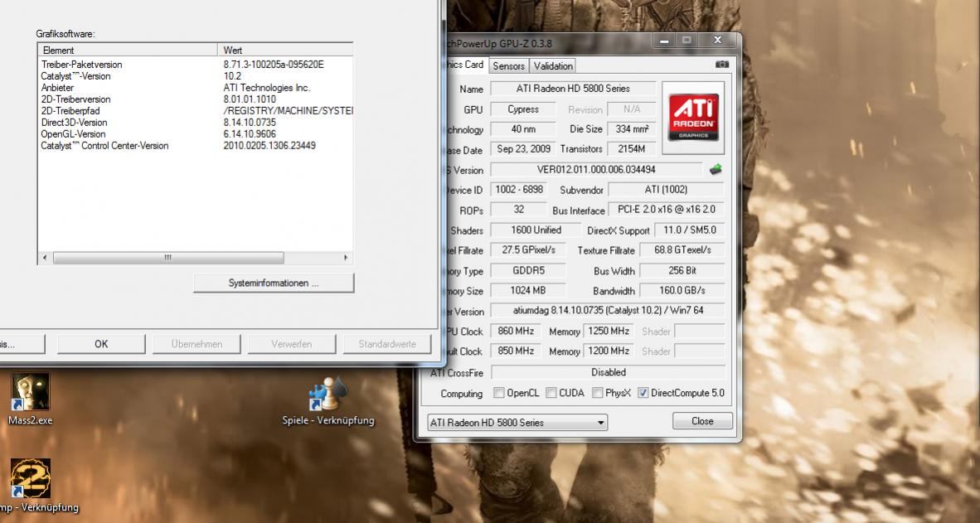Click the right scroll arrow of Grafiksoftware list
980x523 pixels.
tap(347, 258)
